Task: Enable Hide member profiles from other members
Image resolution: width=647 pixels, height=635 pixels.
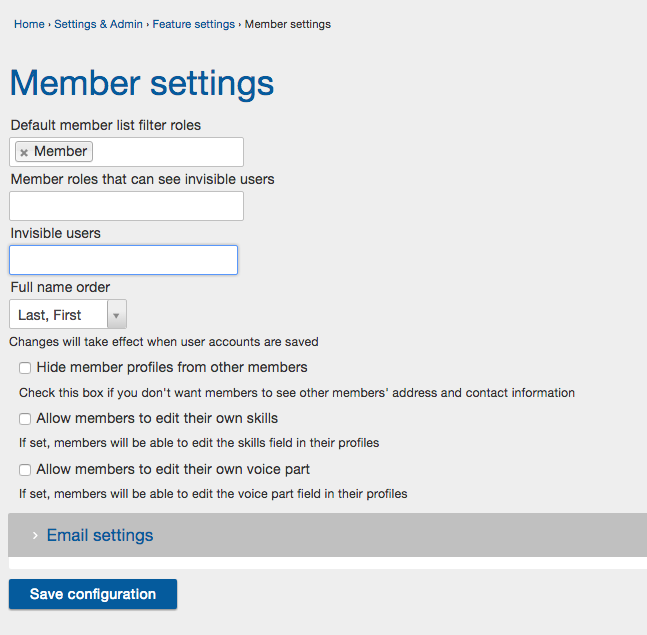Action: 25,368
